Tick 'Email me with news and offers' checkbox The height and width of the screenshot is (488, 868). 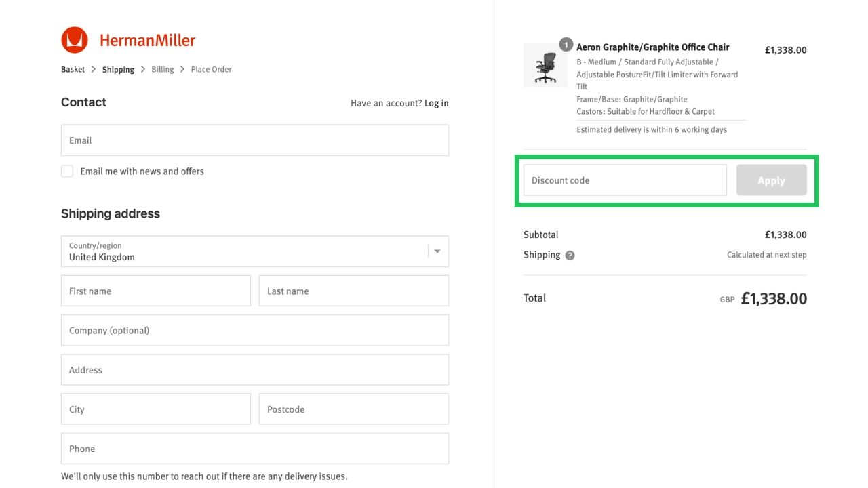click(67, 171)
